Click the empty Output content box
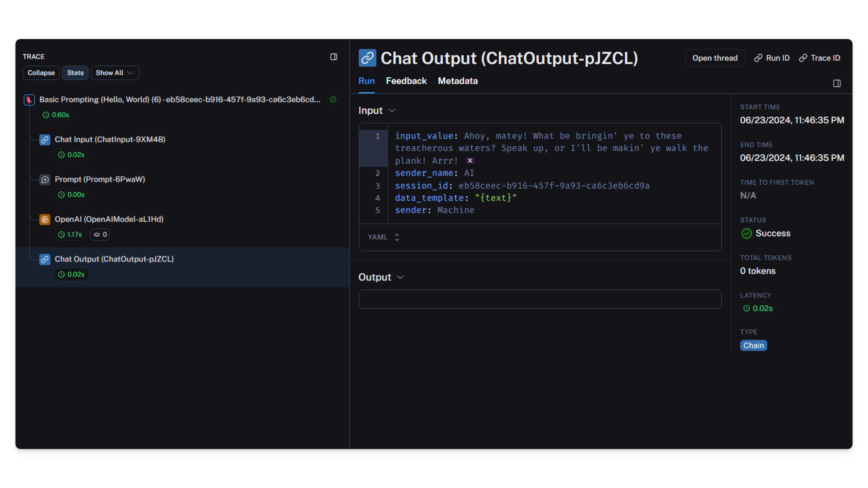The width and height of the screenshot is (868, 488). [540, 299]
